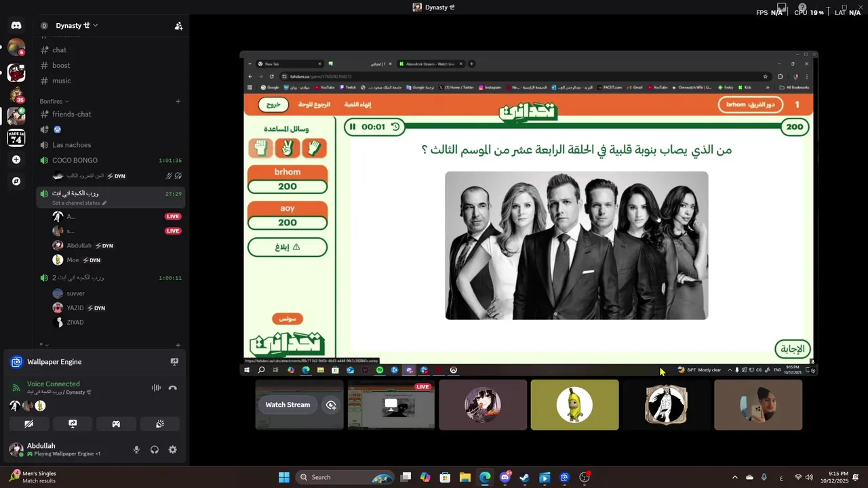
Task: Open the Discord taskbar icon
Action: tap(505, 477)
